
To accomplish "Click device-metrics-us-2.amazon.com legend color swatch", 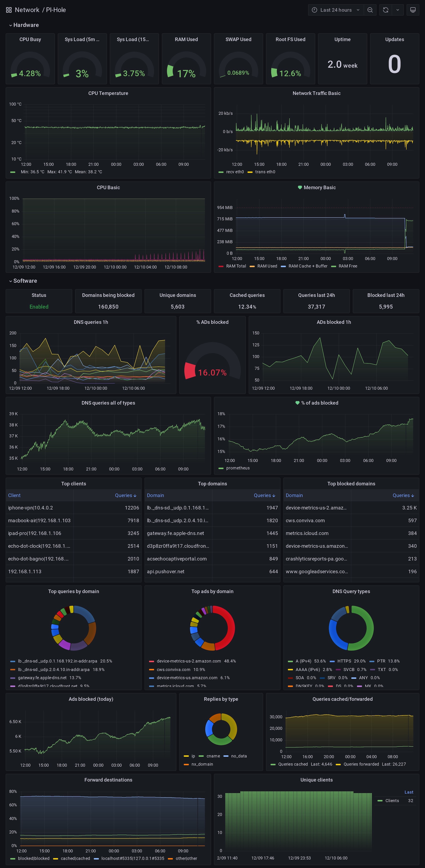I will 151,661.
